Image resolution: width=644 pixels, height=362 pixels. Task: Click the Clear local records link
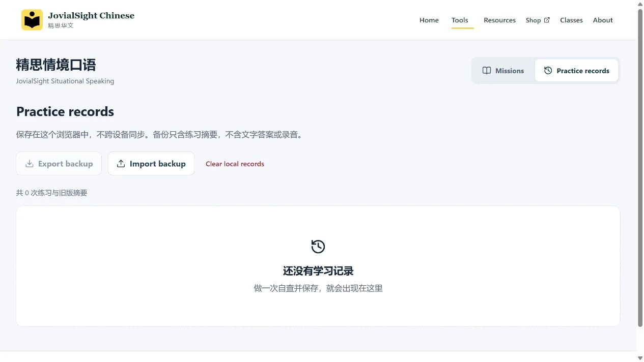(x=235, y=164)
